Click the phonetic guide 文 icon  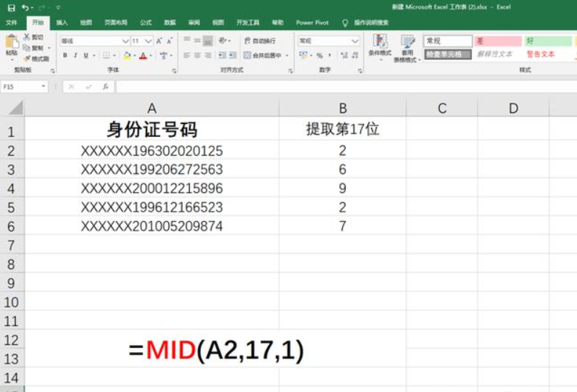163,56
